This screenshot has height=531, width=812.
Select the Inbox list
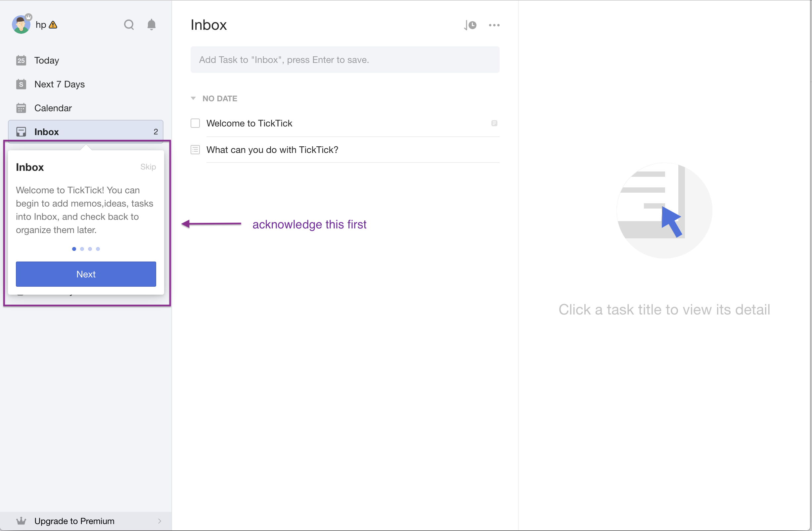[86, 131]
